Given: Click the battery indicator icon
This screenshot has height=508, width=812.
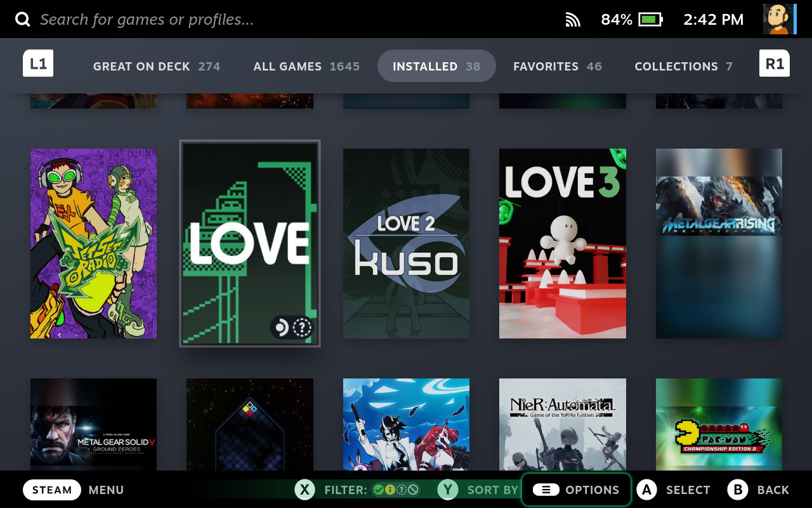Looking at the screenshot, I should coord(650,20).
